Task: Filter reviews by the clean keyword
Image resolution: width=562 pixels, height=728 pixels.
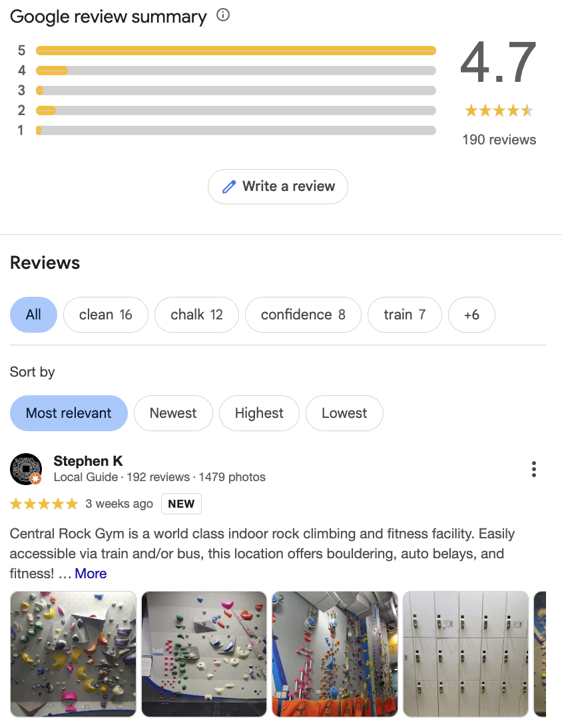Action: tap(106, 315)
